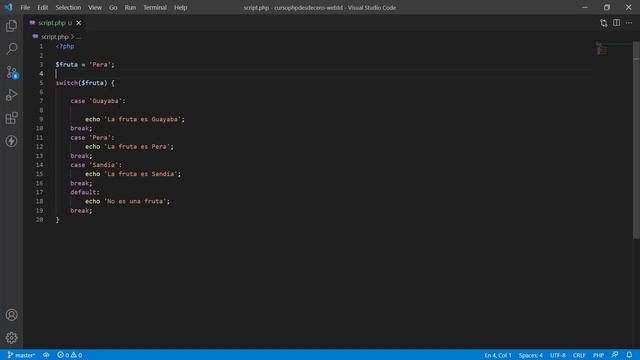Click the master branch indicator
Screen dimensions: 640x360
(x=22, y=355)
